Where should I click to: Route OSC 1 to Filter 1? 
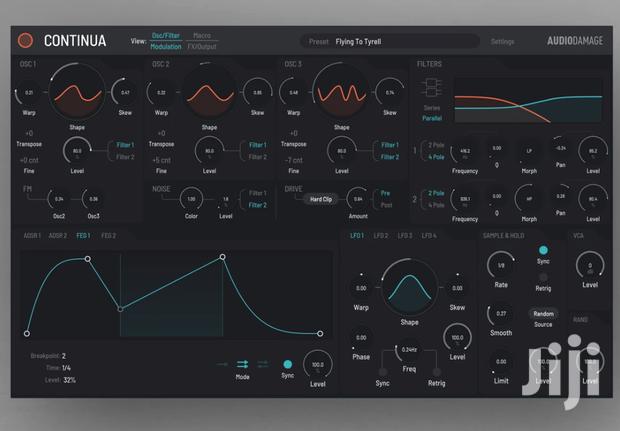click(x=125, y=145)
